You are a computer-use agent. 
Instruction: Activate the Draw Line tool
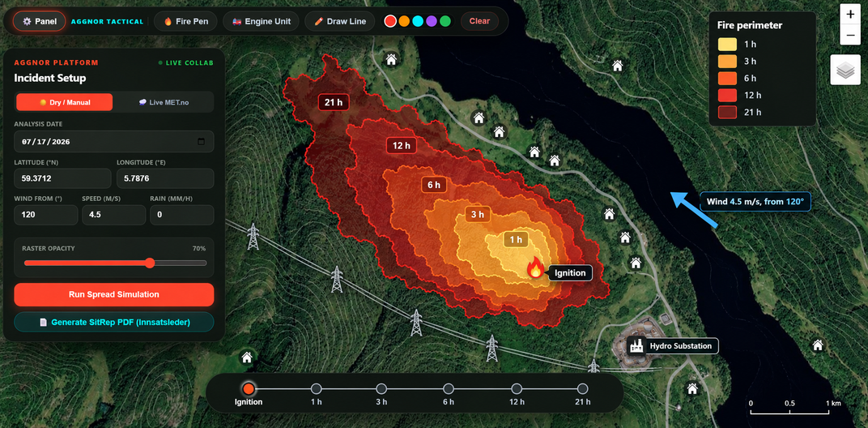[339, 21]
